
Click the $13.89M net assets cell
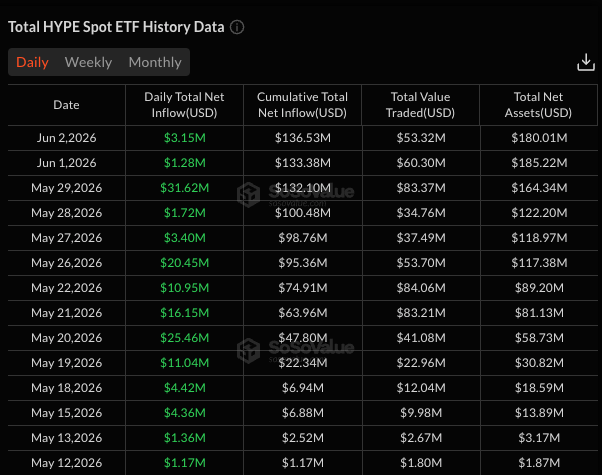539,413
